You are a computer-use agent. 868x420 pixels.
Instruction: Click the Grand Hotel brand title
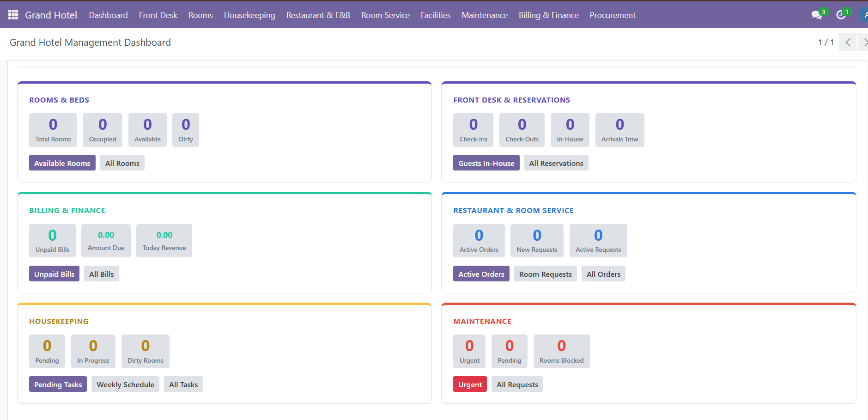click(51, 15)
